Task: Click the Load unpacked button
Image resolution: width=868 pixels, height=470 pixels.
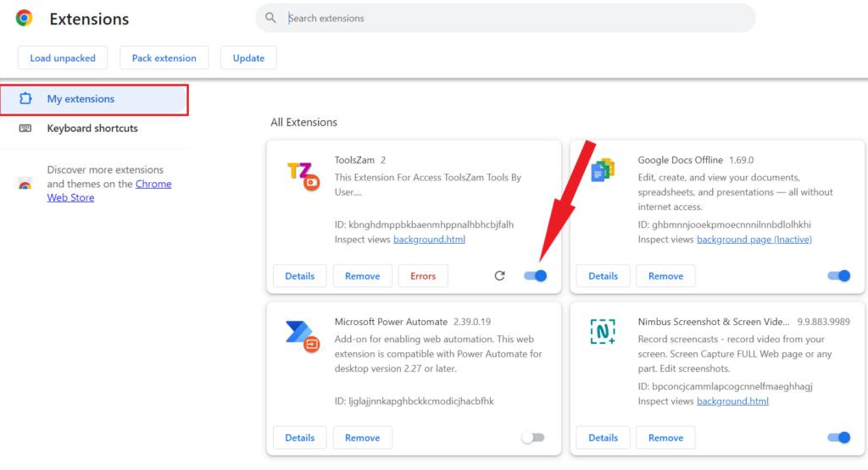Action: pyautogui.click(x=63, y=58)
